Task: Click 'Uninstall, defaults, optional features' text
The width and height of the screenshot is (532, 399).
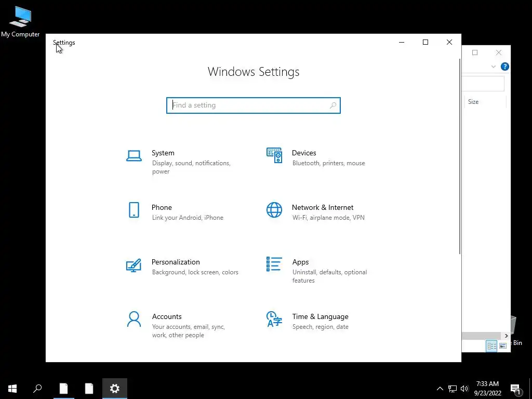Action: [x=329, y=276]
